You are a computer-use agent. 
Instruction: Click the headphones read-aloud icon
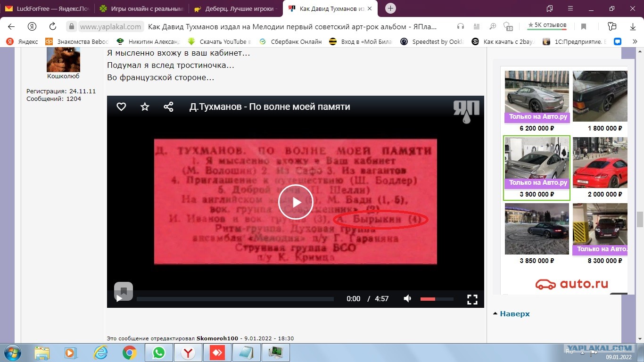point(461,26)
